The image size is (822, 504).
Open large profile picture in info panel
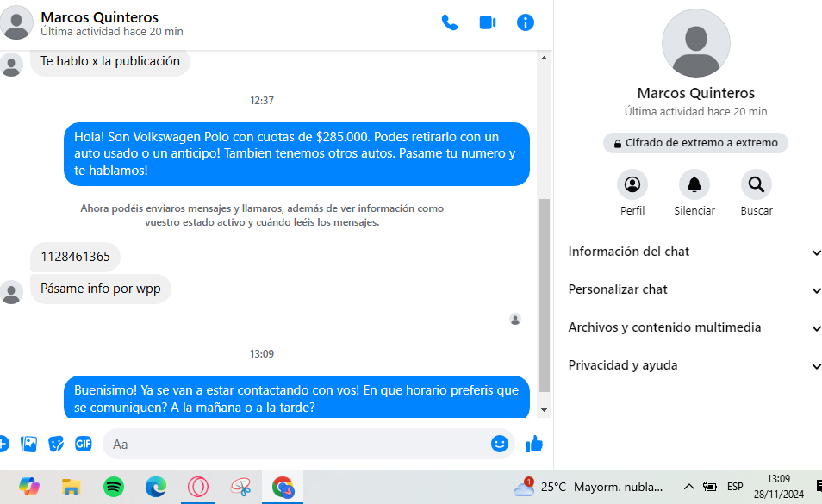click(695, 43)
